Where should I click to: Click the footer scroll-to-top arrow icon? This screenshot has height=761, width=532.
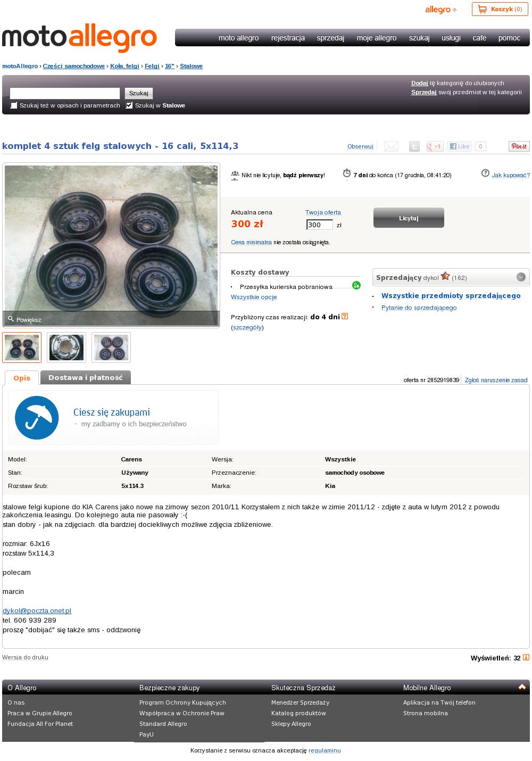coord(522,686)
